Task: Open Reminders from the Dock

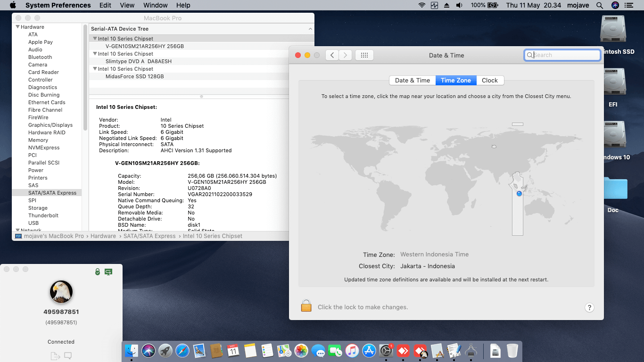Action: tap(267, 351)
